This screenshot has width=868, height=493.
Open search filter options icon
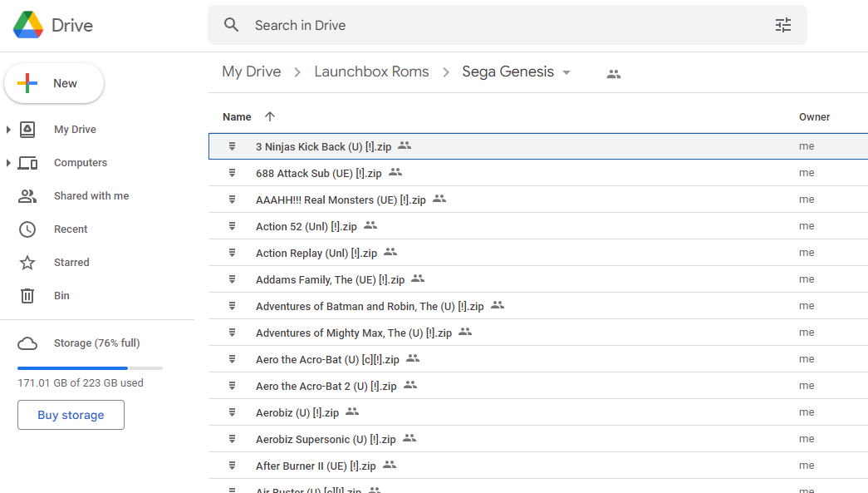pos(782,25)
